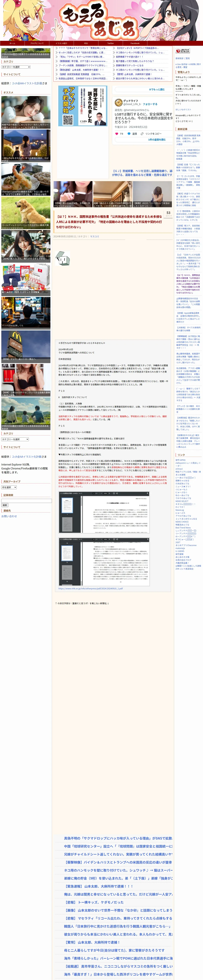203x980 pixels.
Task: Open sidebar thumbnail UberEat 蕎麦を注文
Action: pos(26,179)
